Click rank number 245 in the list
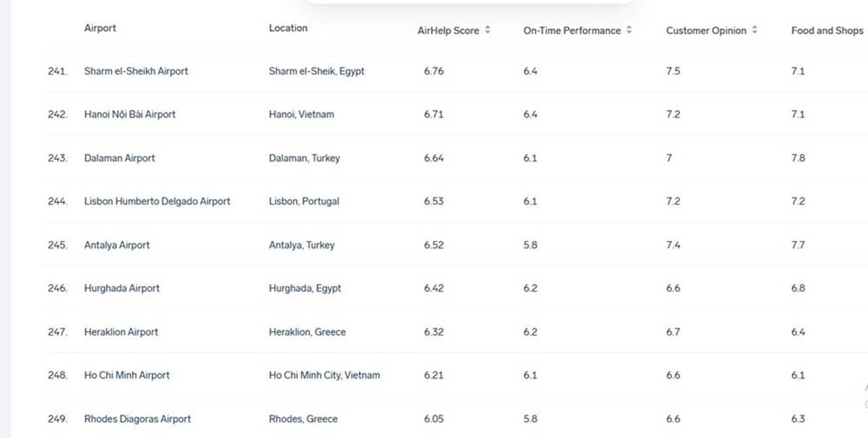Screen dimensions: 868x438 tap(57, 245)
